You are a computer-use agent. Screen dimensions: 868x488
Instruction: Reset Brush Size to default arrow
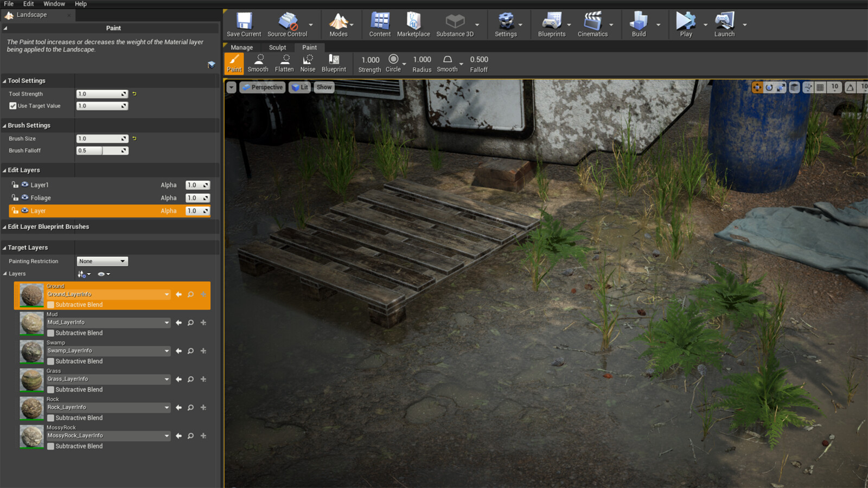click(x=135, y=138)
